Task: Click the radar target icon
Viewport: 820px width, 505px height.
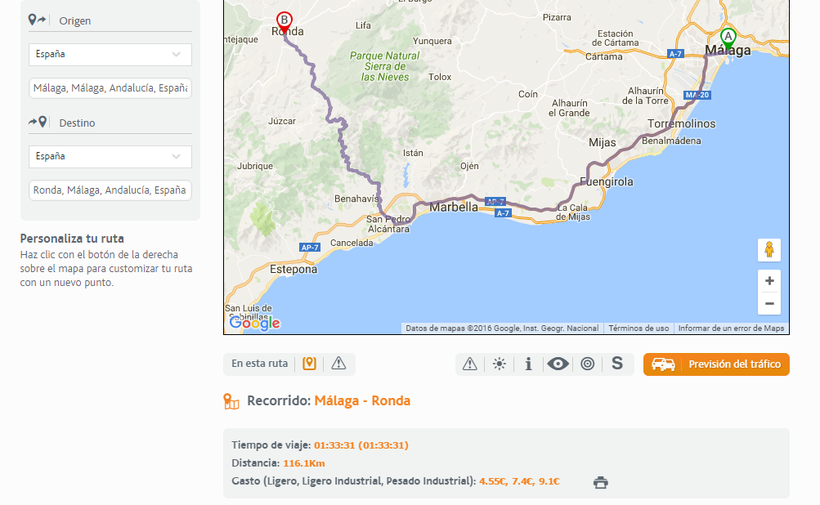Action: click(x=587, y=364)
